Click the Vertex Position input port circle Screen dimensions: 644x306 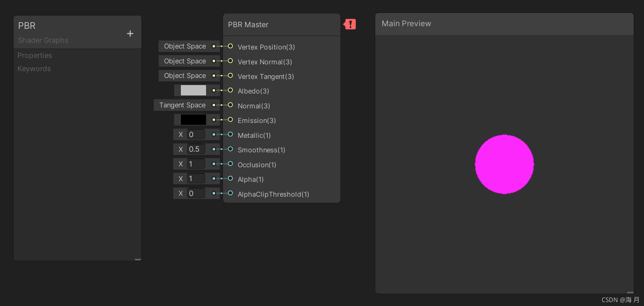click(230, 46)
